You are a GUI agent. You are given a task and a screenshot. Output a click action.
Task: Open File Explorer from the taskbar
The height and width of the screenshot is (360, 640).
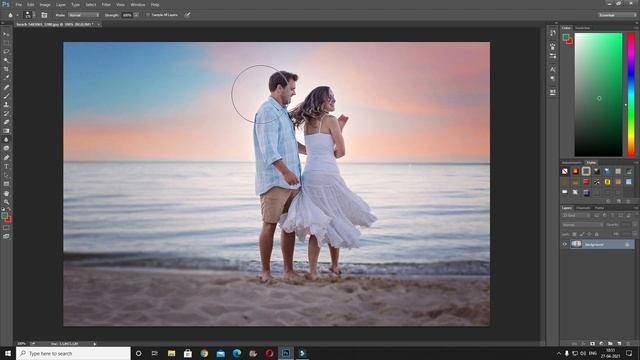(171, 353)
